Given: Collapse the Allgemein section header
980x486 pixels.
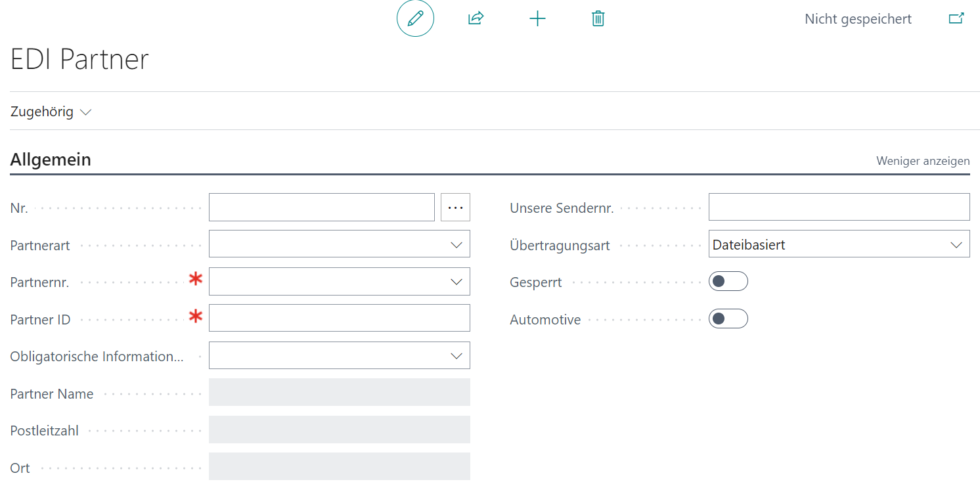Looking at the screenshot, I should [x=51, y=160].
